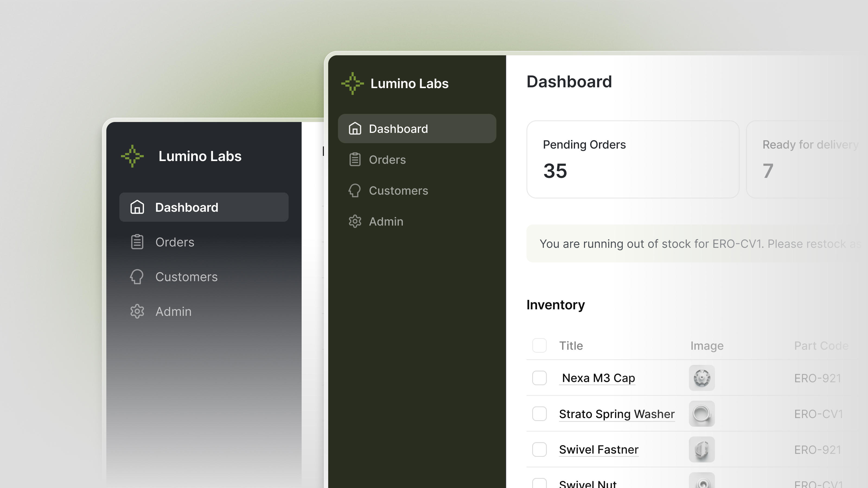Click the Lumino Labs name in the front window
The height and width of the screenshot is (488, 868).
pos(409,83)
